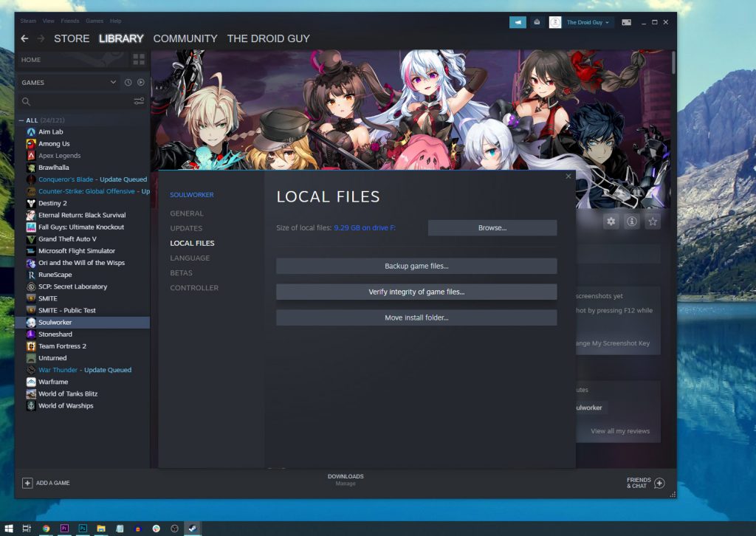Click the Among Us game icon
This screenshot has height=536, width=756.
point(31,144)
